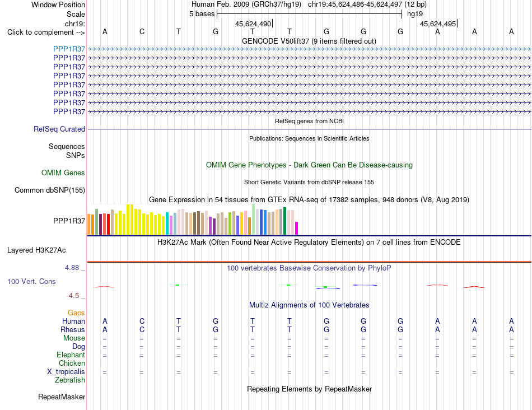Click the -4.5 PhyloP lower value
The width and height of the screenshot is (532, 410).
tap(73, 296)
